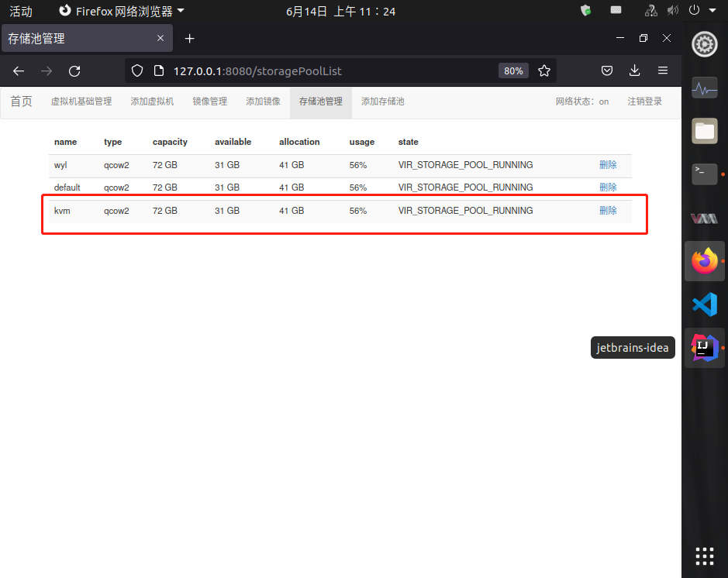Click the Firefox dock icon
728x578 pixels.
704,260
